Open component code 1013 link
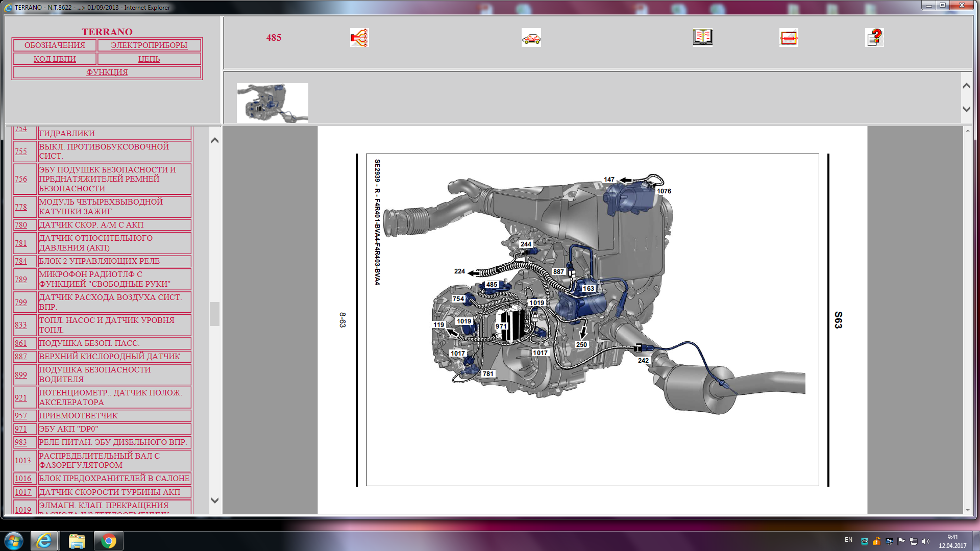 (x=23, y=461)
